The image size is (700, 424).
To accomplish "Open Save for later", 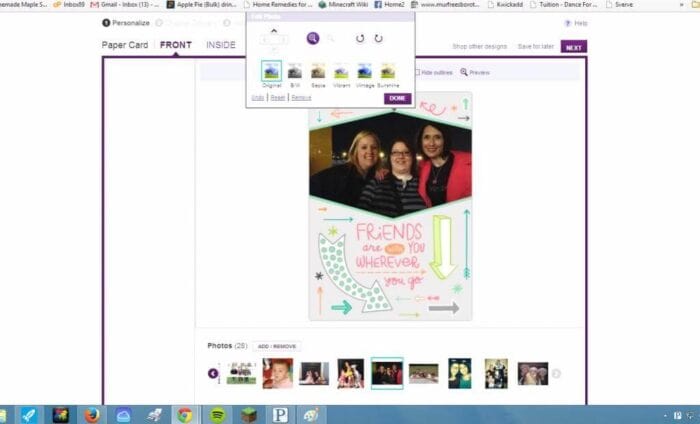I will tap(535, 46).
